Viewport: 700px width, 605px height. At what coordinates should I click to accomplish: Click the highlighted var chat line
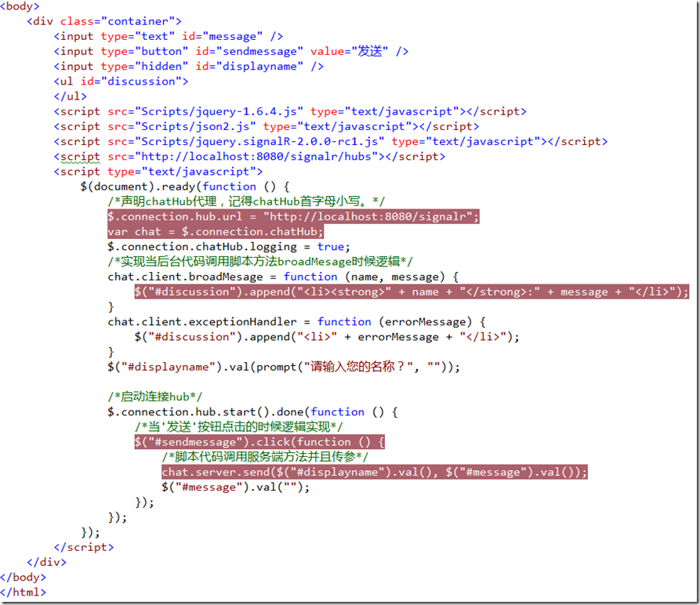[x=216, y=231]
